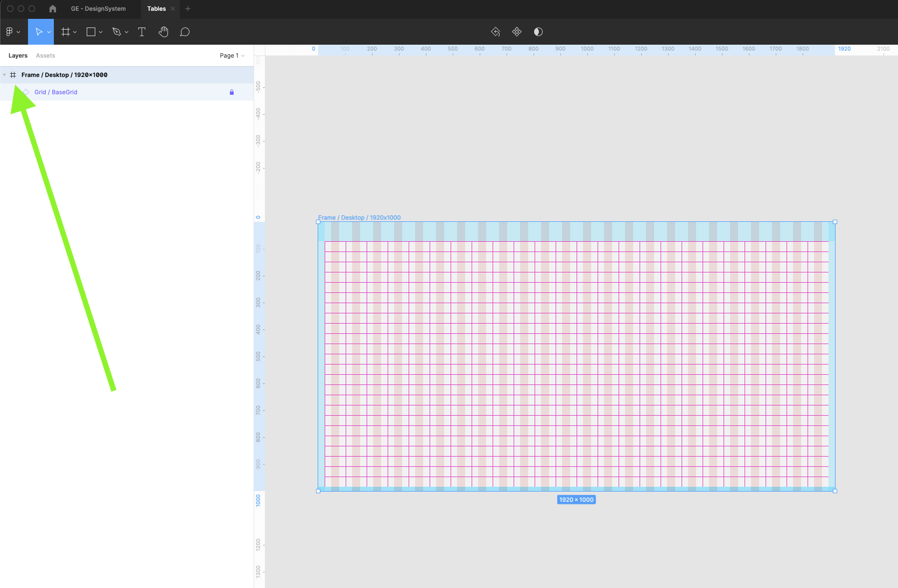Unlock the Grid / BaseGrid layer
The width and height of the screenshot is (898, 588).
[231, 92]
